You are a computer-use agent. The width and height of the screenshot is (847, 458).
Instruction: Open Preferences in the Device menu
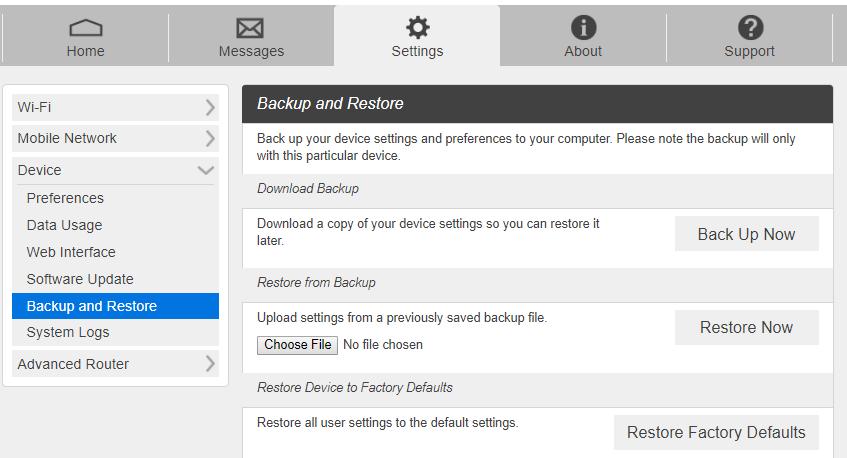click(65, 198)
